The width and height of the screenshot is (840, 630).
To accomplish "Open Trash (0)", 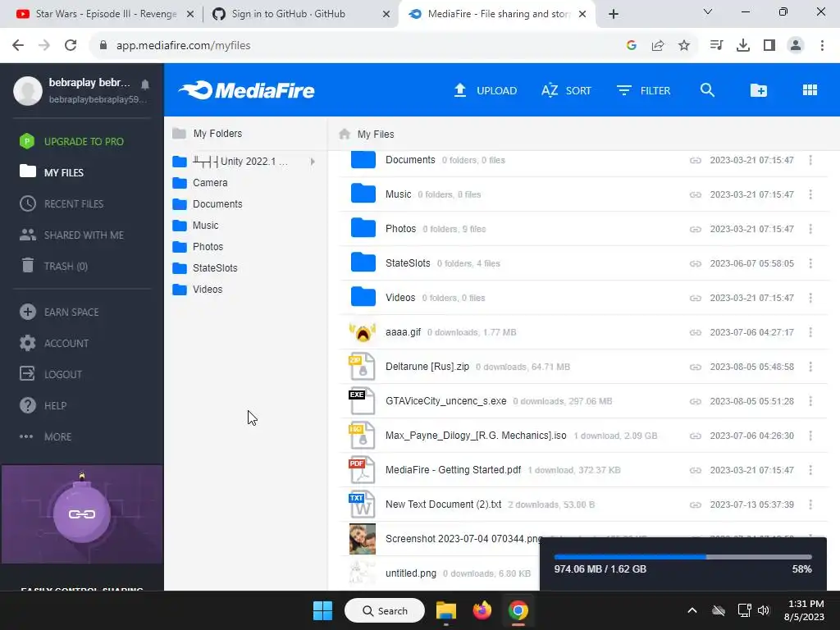I will (53, 266).
